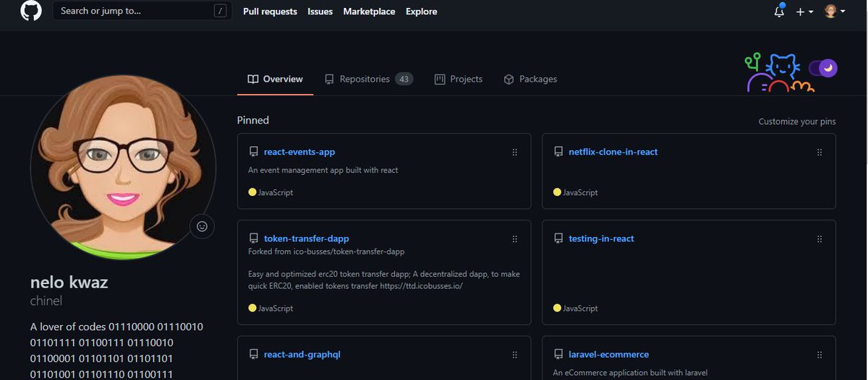868x380 pixels.
Task: Switch to the Packages tab
Action: [x=530, y=79]
